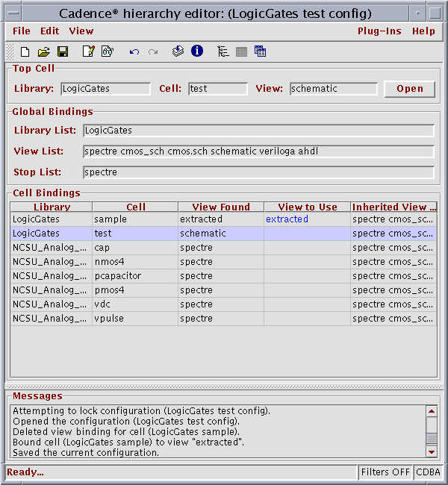
Task: Click the blue extracted View to Use cell
Action: point(306,219)
